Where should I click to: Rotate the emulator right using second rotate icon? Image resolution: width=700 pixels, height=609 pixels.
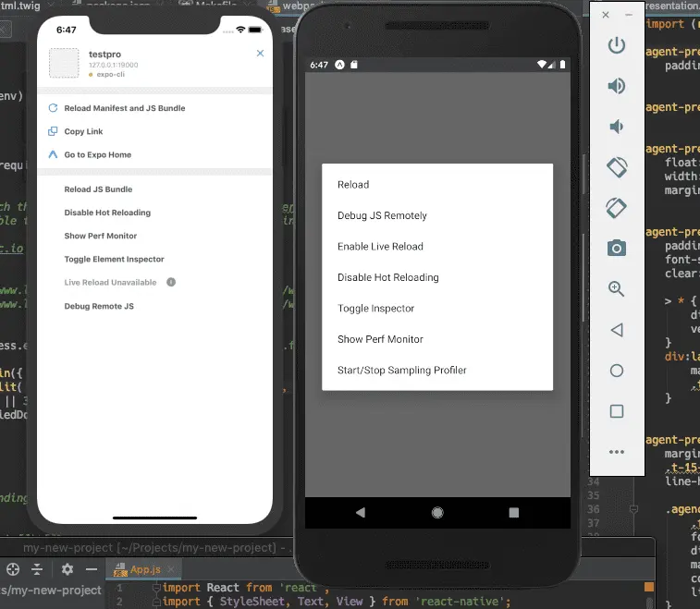pyautogui.click(x=617, y=208)
